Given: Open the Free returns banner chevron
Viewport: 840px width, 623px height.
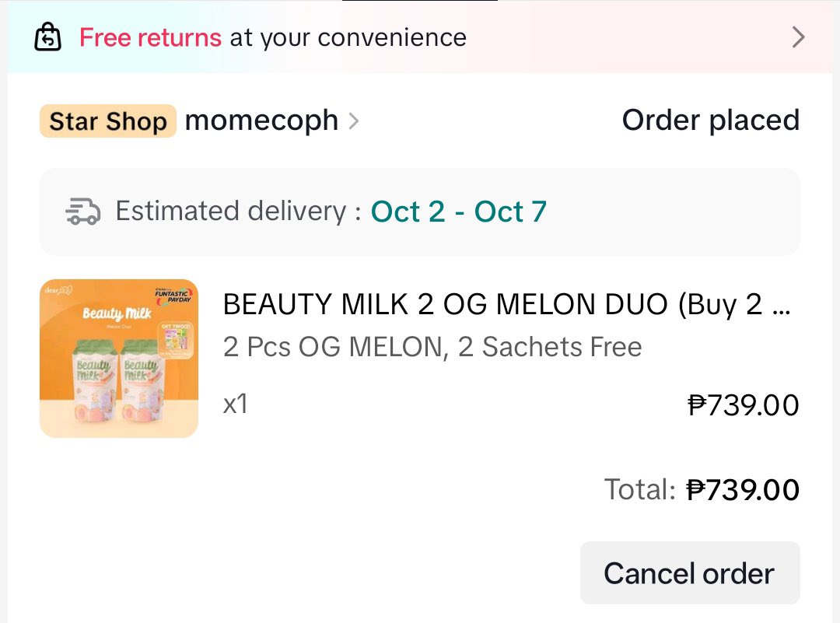Looking at the screenshot, I should pyautogui.click(x=798, y=37).
